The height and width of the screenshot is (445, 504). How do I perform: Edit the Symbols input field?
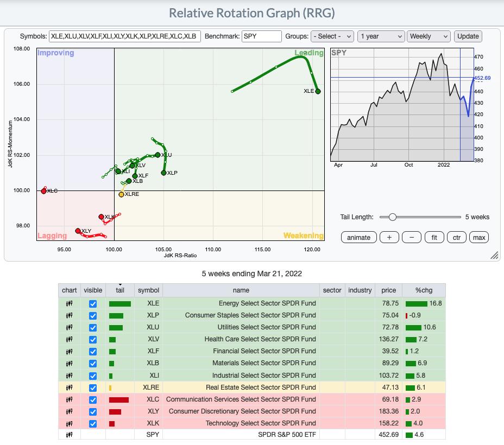125,36
